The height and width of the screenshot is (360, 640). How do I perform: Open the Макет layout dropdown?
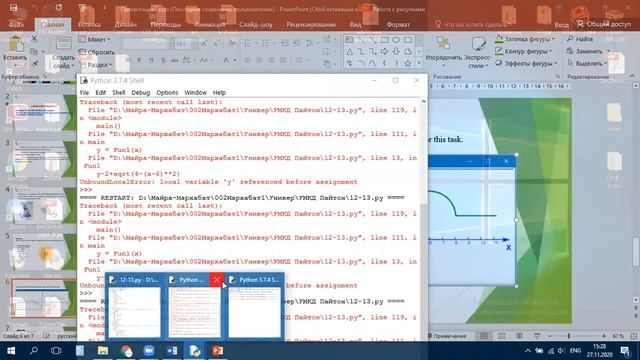click(x=94, y=40)
